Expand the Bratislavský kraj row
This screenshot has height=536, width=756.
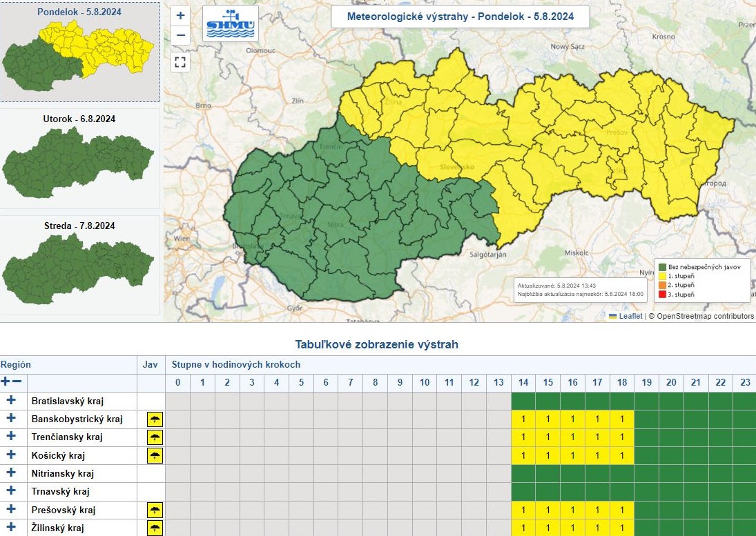[11, 400]
